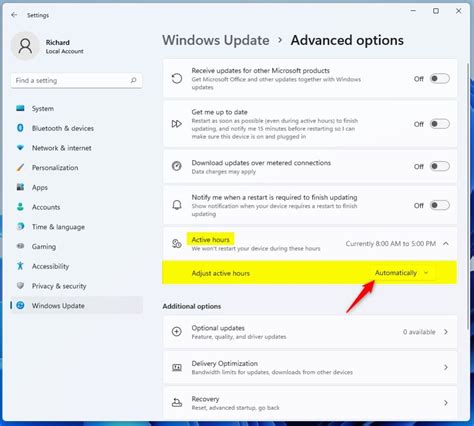Click the Network & internet wifi icon
The width and height of the screenshot is (474, 426).
20,148
